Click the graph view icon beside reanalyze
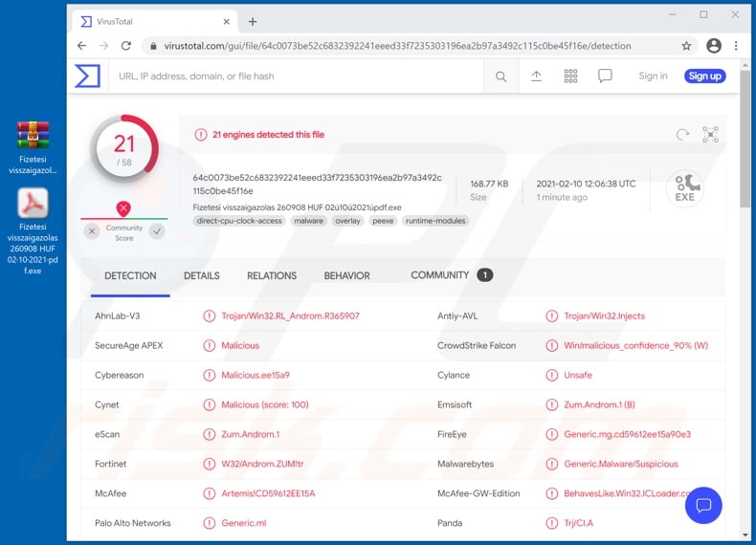The height and width of the screenshot is (545, 756). click(x=710, y=135)
